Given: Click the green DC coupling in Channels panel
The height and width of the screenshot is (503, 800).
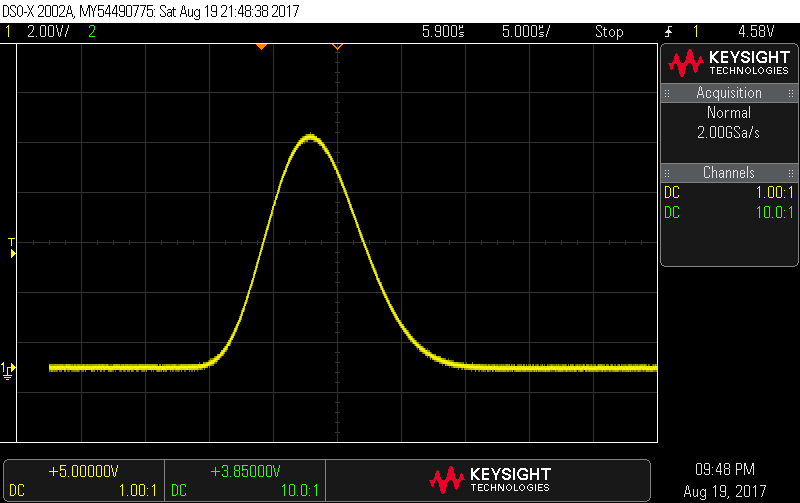Looking at the screenshot, I should click(672, 213).
